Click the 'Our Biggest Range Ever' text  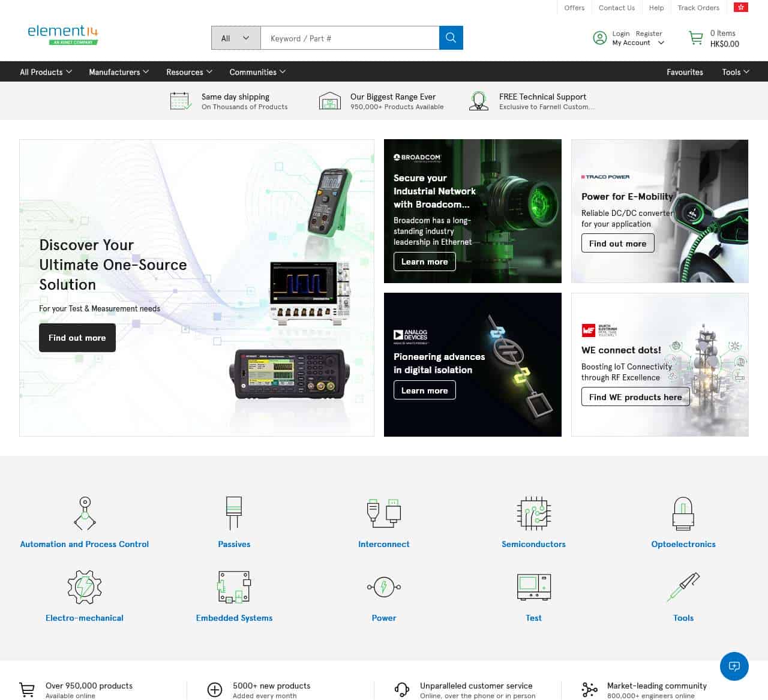[x=393, y=97]
